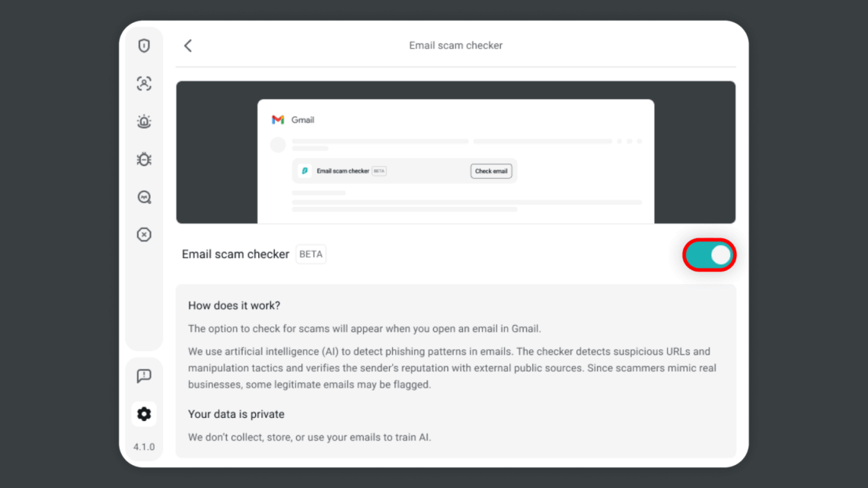The image size is (868, 488).
Task: Send feedback using the speech bubble icon
Action: (144, 375)
